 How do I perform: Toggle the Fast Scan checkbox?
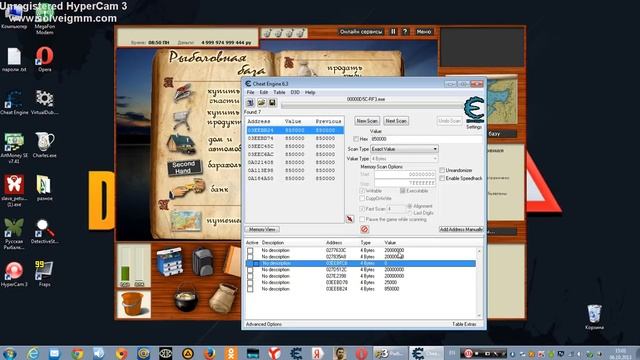(362, 209)
